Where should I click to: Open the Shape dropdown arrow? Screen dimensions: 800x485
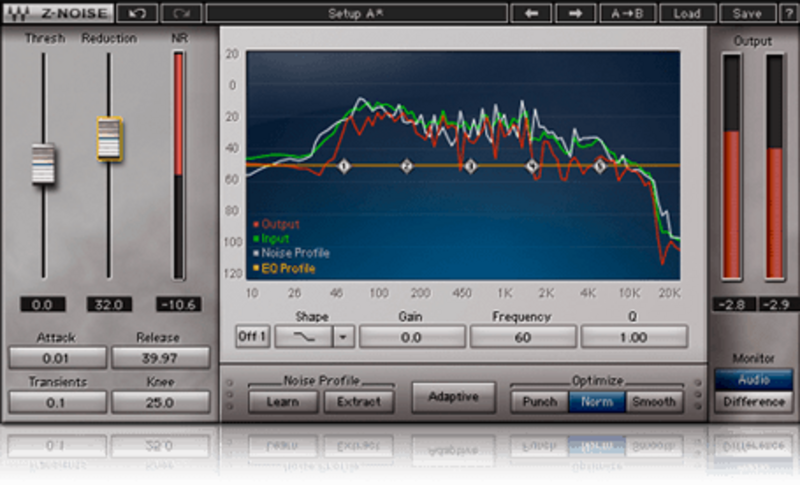pos(343,336)
